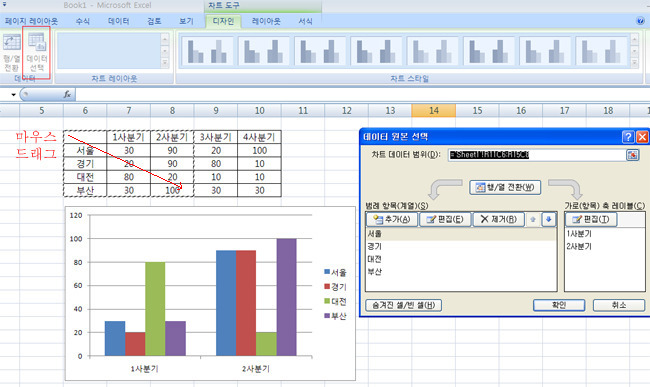Viewport: 650px width, 387px height.
Task: Confirm with the 확인 button
Action: [x=559, y=305]
